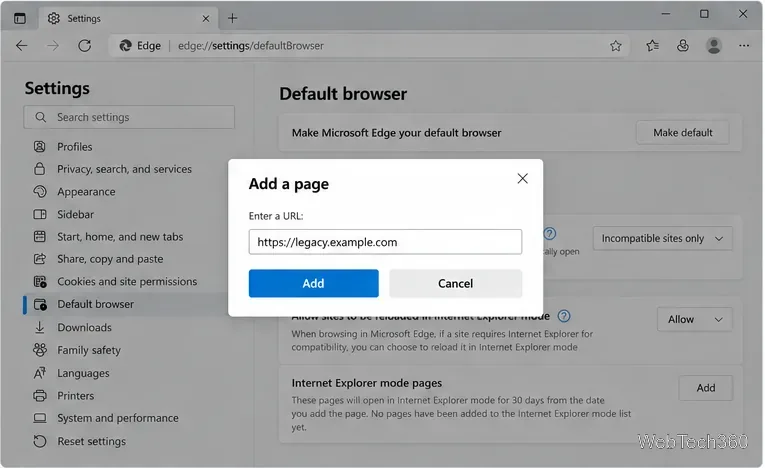The width and height of the screenshot is (765, 468).
Task: Refresh the page
Action: [x=85, y=46]
